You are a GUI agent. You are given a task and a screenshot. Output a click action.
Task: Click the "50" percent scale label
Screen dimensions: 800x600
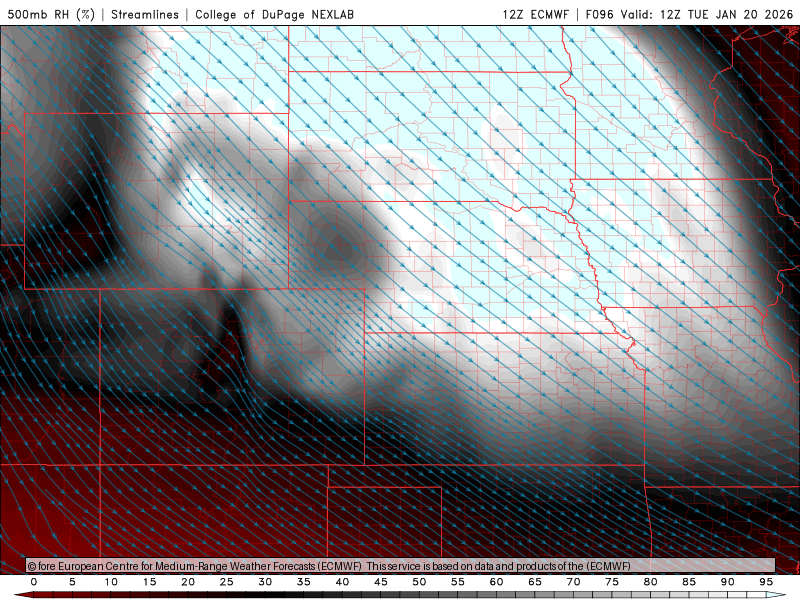[x=419, y=582]
